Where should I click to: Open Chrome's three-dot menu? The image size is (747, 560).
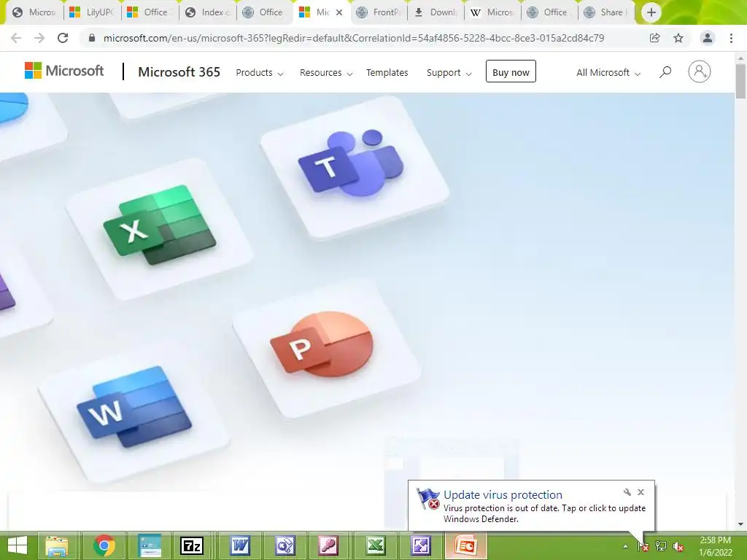point(731,38)
